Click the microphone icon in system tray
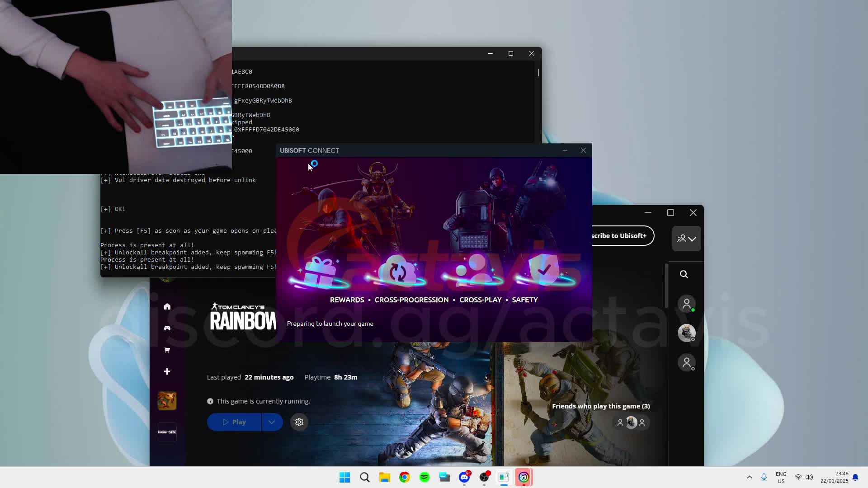 (x=764, y=477)
